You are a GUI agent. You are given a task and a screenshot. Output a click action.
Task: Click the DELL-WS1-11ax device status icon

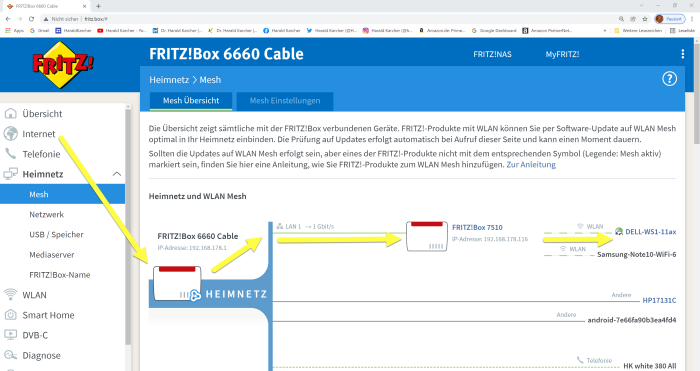[619, 231]
